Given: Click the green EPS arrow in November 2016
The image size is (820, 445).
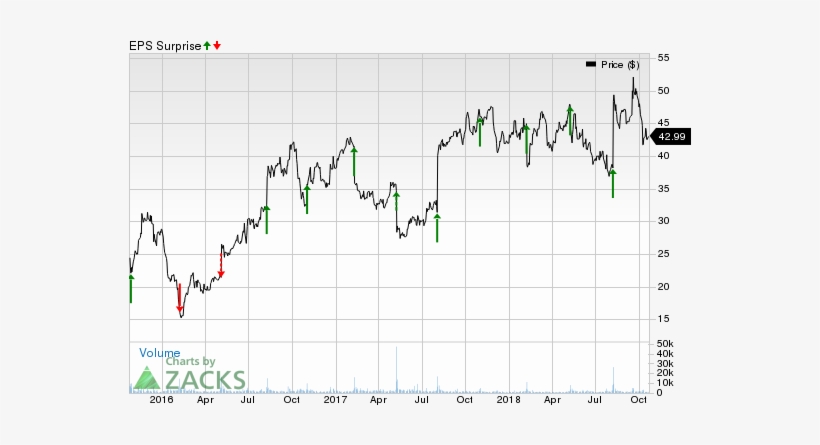Looking at the screenshot, I should click(307, 199).
